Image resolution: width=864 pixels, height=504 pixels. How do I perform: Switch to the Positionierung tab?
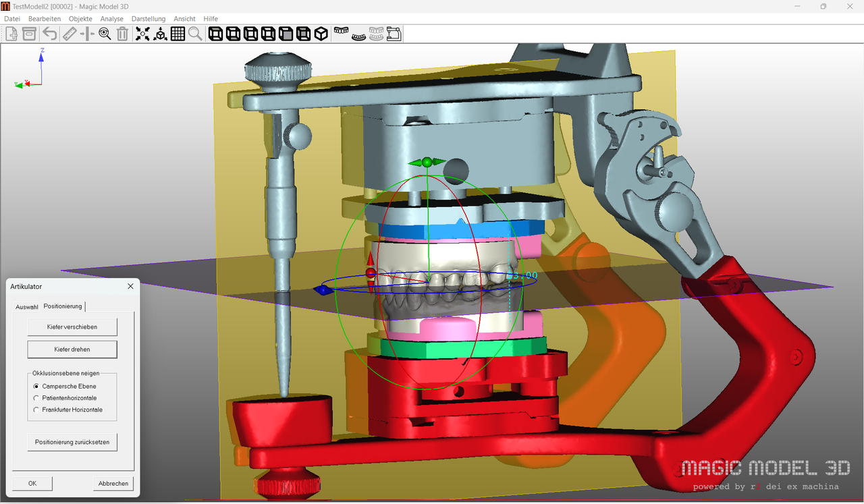pos(63,306)
